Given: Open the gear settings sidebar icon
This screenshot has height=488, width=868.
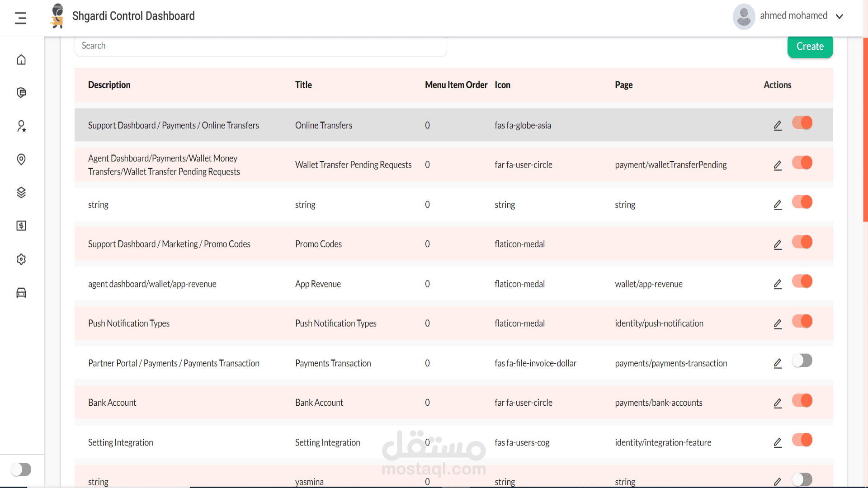Looking at the screenshot, I should [x=21, y=259].
